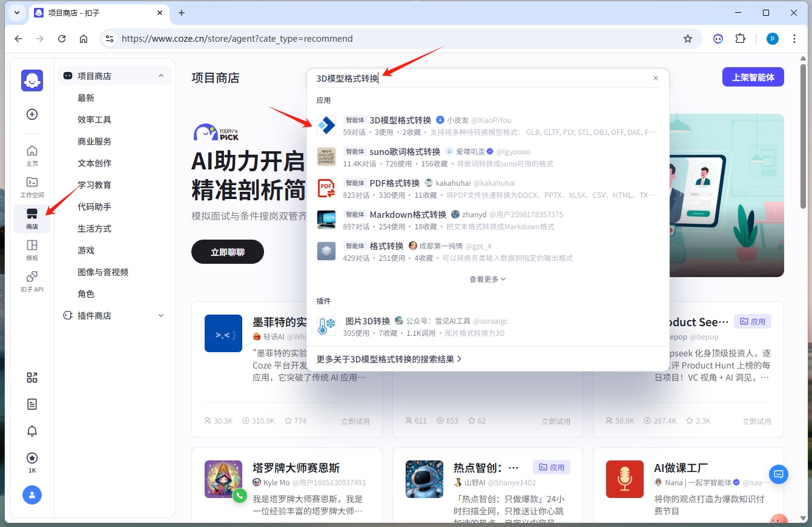Click the plus create icon in the sidebar
Screen dimensions: 812x527
point(32,114)
